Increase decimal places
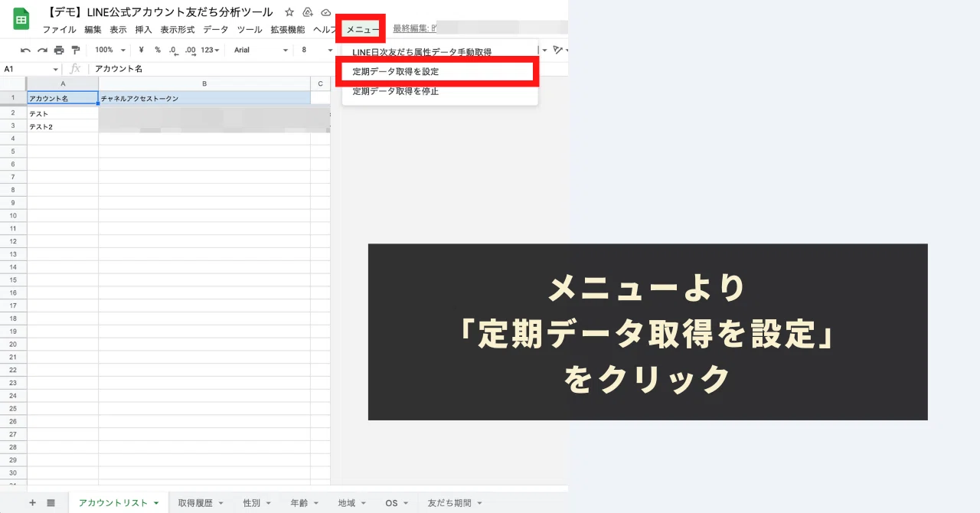Viewport: 980px width, 513px height. click(190, 51)
